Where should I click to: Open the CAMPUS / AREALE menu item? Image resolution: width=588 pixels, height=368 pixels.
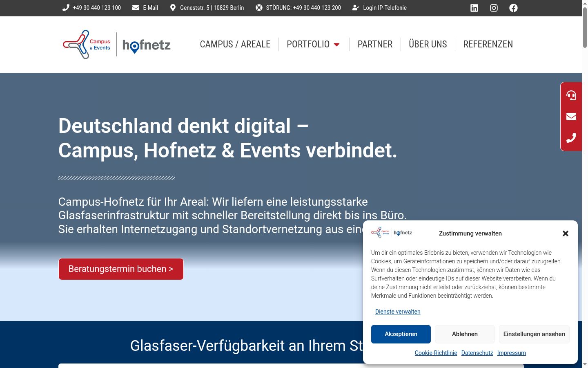[x=235, y=44]
